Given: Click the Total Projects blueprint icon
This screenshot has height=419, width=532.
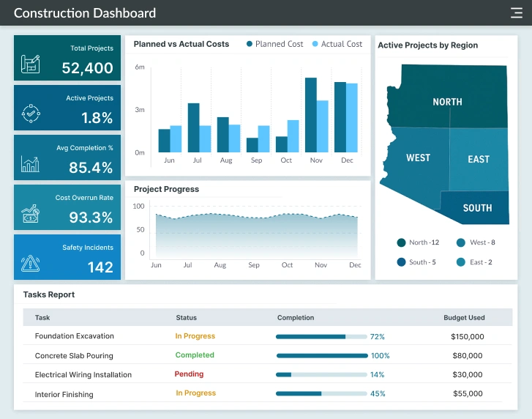Looking at the screenshot, I should click(31, 64).
